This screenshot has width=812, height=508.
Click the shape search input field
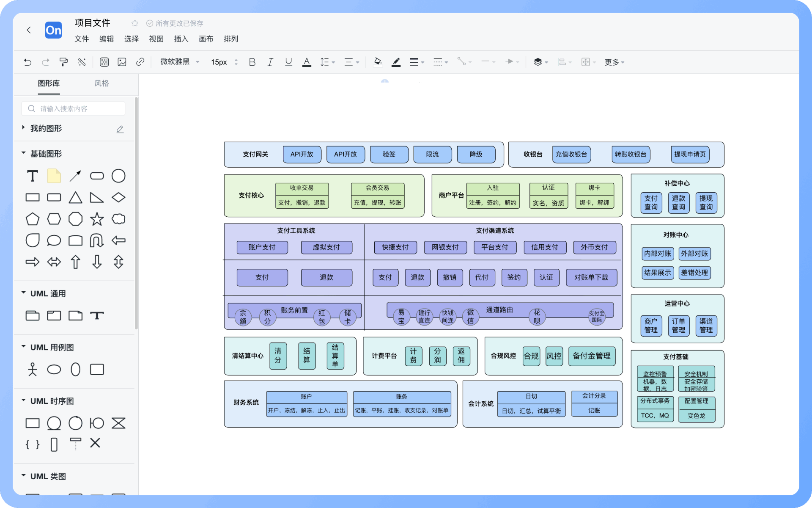tap(74, 109)
